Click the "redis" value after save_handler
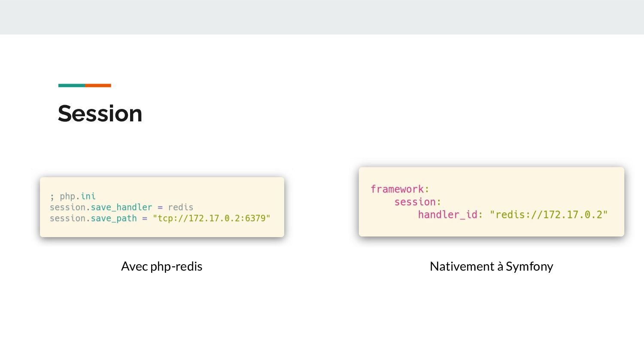Viewport: 644px width, 362px height. [181, 208]
